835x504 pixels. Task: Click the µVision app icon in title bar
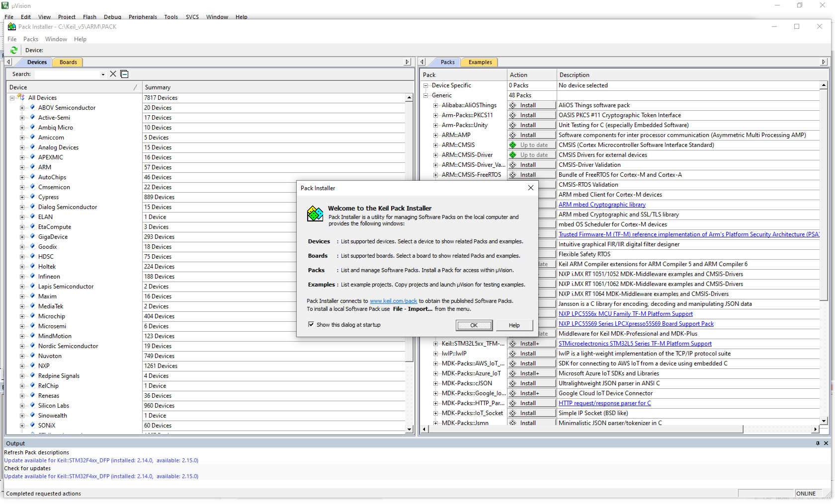click(5, 5)
